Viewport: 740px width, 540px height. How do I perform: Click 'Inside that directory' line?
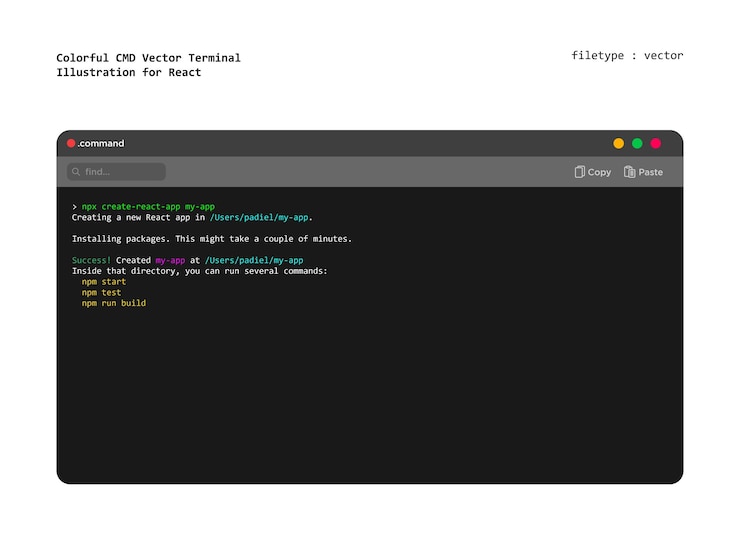(200, 271)
